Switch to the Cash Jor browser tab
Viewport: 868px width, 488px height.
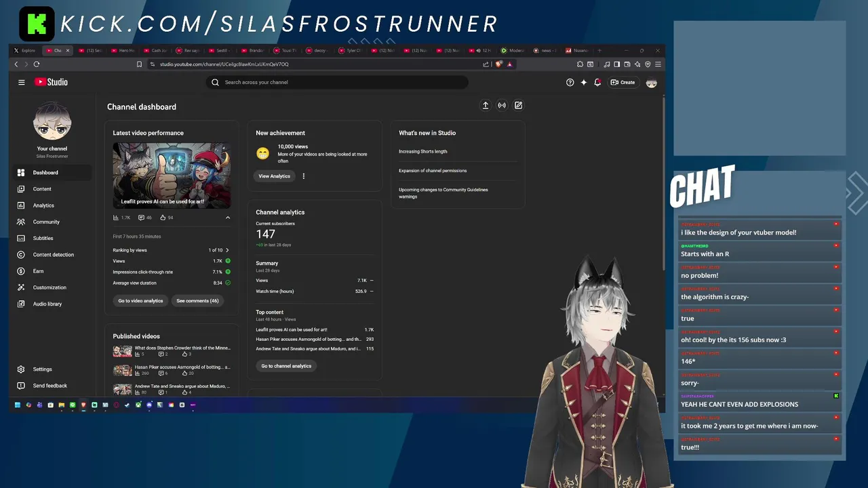click(x=155, y=50)
